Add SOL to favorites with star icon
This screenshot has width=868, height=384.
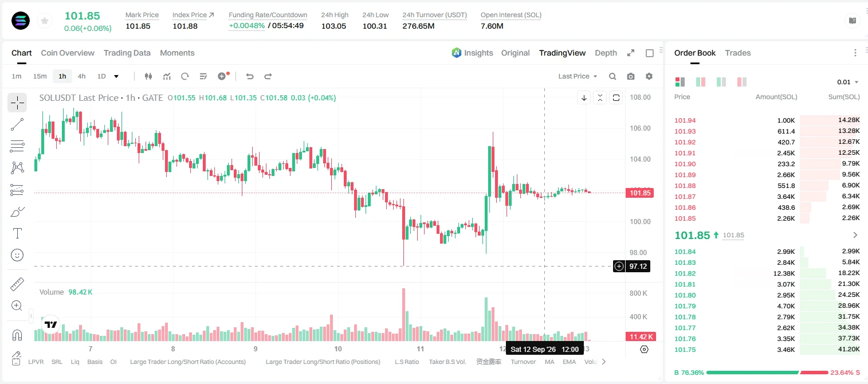coord(44,21)
